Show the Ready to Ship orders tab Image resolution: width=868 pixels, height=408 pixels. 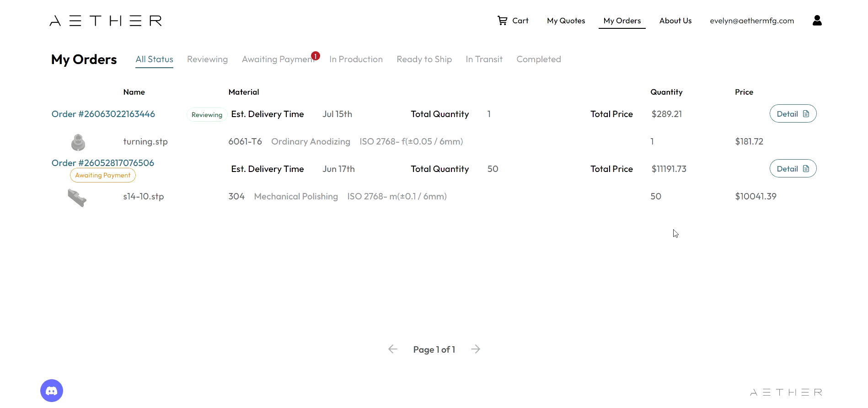point(424,59)
